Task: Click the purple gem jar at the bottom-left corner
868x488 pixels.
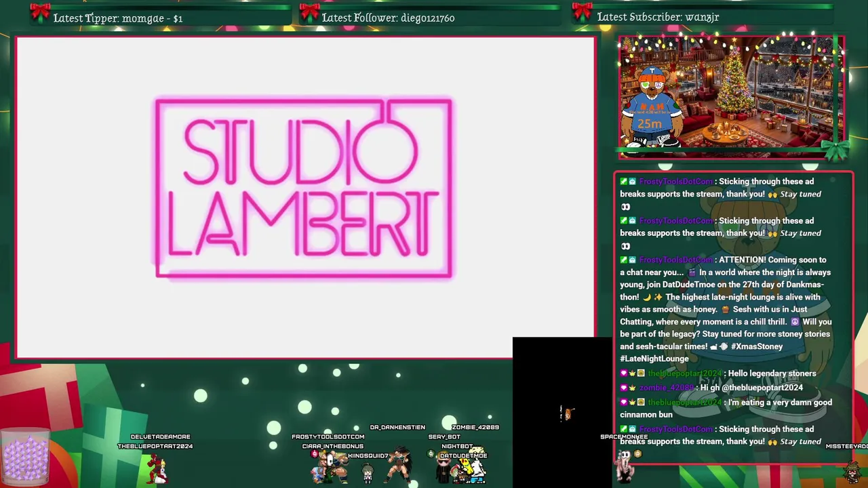Action: point(25,457)
